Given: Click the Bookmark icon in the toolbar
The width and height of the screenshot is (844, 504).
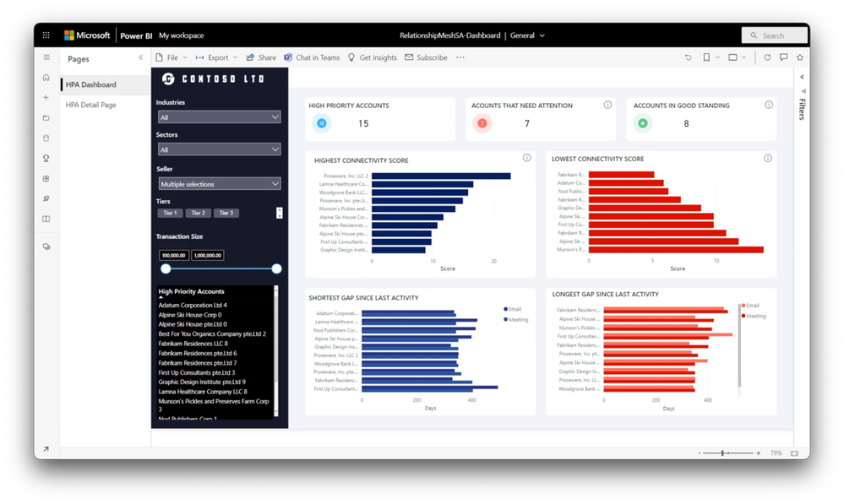Looking at the screenshot, I should 706,57.
